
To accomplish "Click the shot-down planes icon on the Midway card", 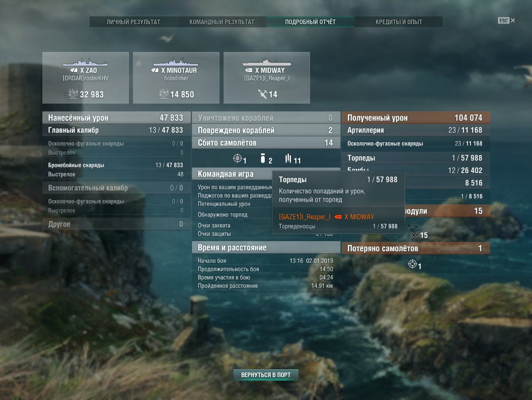I will point(262,94).
